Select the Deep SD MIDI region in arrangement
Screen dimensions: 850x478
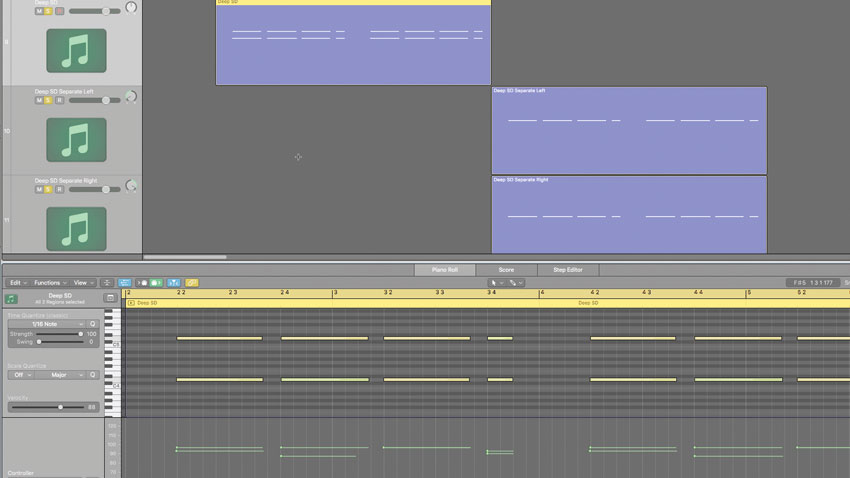click(x=353, y=42)
